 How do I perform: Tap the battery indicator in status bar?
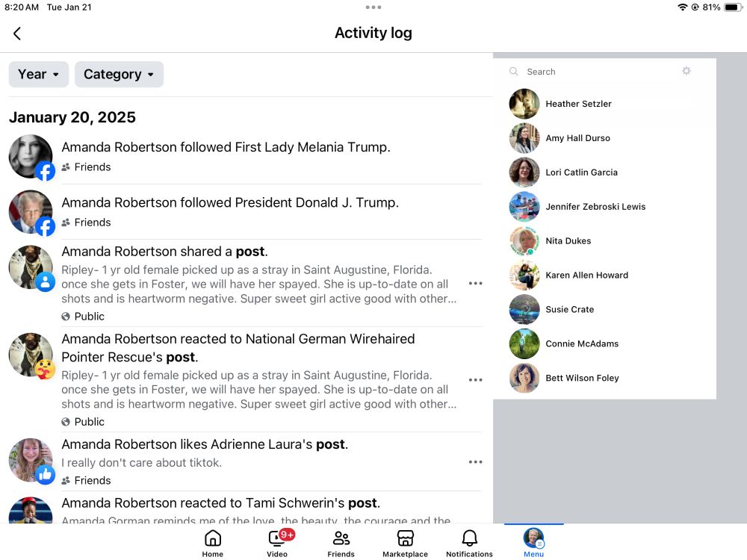tap(733, 7)
